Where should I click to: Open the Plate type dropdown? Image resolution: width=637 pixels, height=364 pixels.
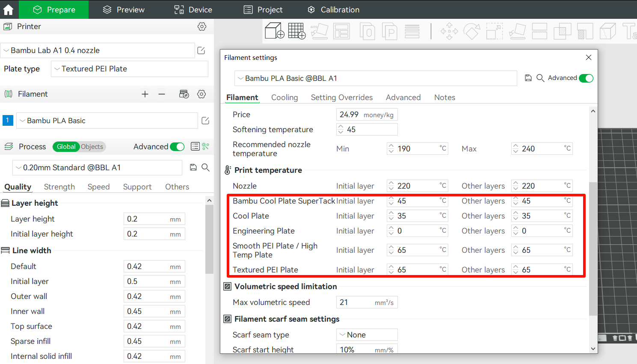pos(130,69)
